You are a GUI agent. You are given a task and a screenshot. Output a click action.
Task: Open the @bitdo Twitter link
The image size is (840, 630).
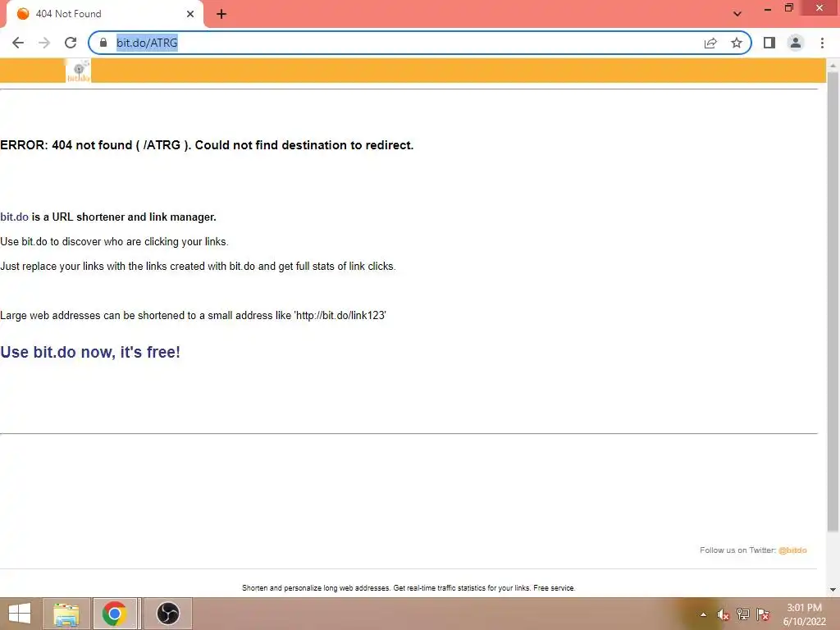coord(792,550)
